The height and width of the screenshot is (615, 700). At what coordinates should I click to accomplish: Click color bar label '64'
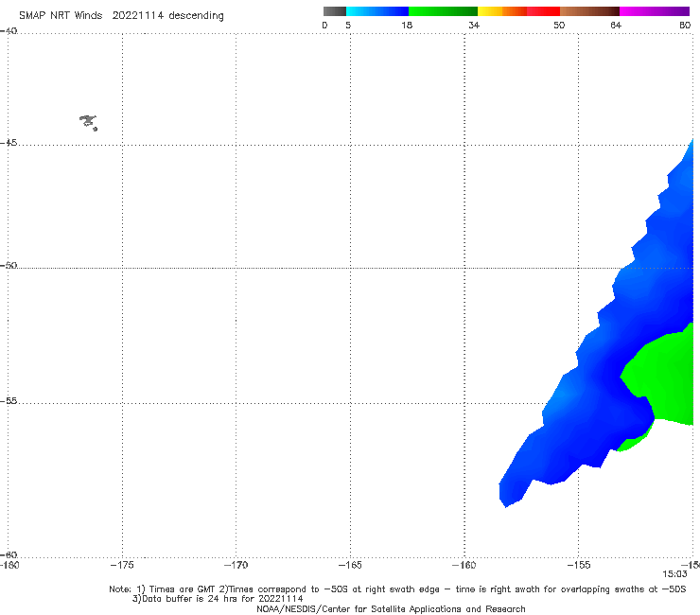[616, 26]
